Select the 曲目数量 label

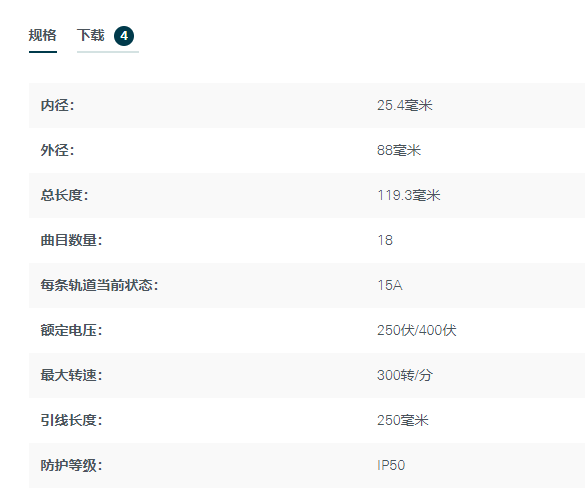71,240
